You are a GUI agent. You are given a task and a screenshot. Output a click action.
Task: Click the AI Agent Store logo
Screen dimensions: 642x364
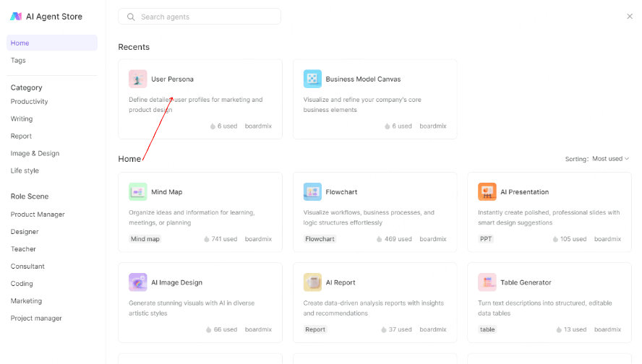pos(16,17)
